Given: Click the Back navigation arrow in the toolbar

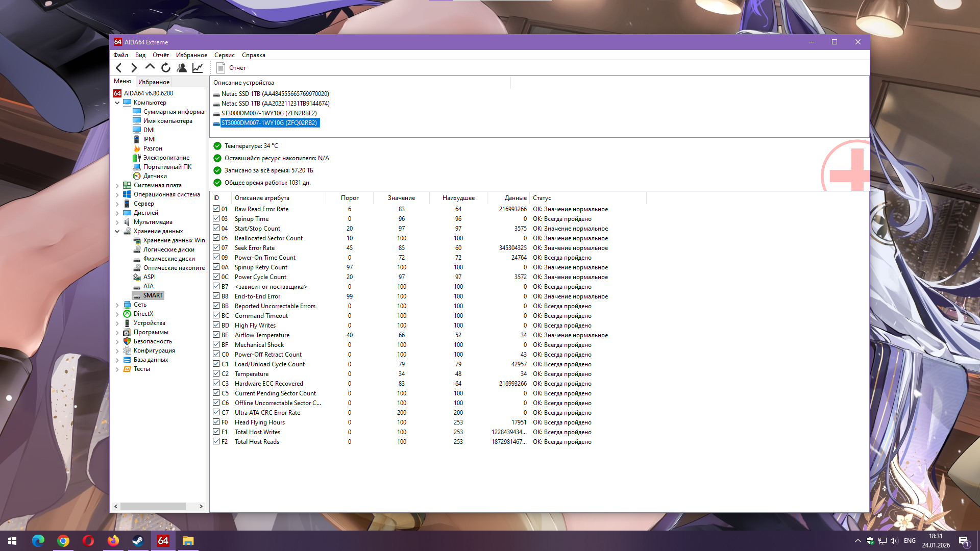Looking at the screenshot, I should coord(118,68).
